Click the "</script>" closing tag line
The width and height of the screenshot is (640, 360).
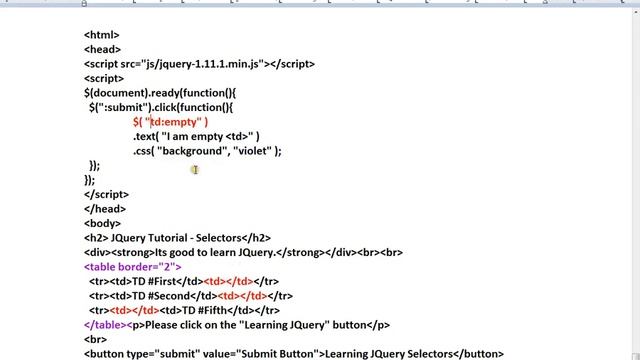point(107,194)
